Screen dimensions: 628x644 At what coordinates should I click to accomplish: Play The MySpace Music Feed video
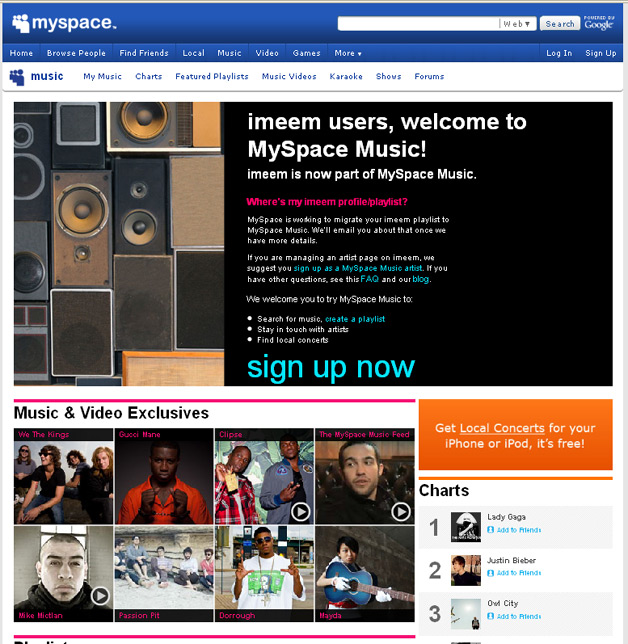(400, 511)
